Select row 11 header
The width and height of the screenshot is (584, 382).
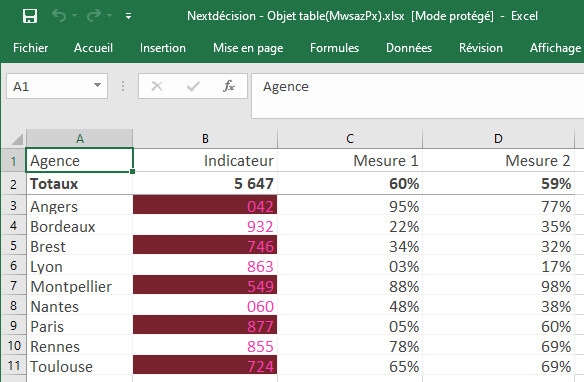click(x=13, y=366)
